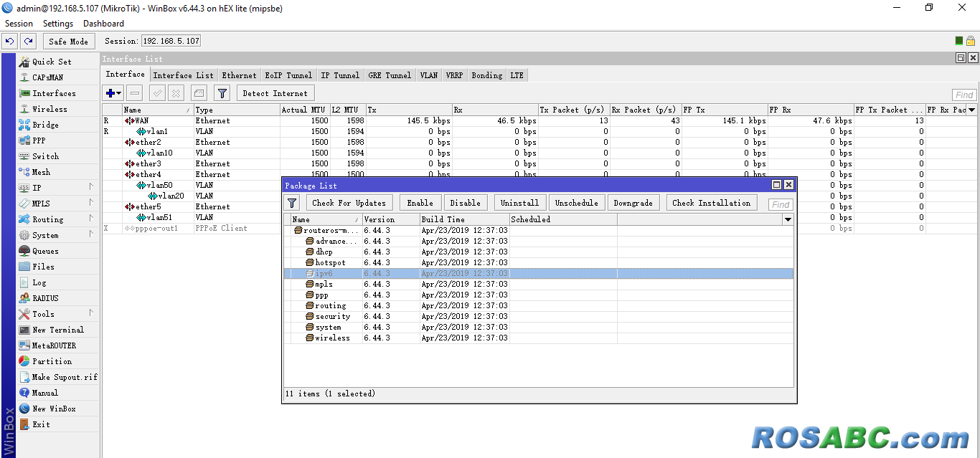Viewport: 980px width, 458px height.
Task: Select the hotspot package row
Action: 539,262
